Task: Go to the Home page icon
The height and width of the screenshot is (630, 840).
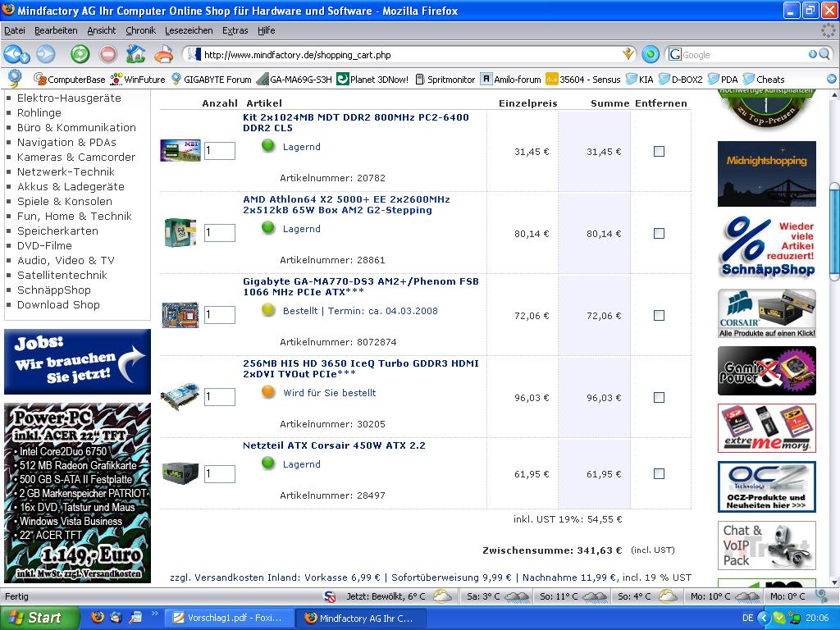Action: tap(135, 54)
